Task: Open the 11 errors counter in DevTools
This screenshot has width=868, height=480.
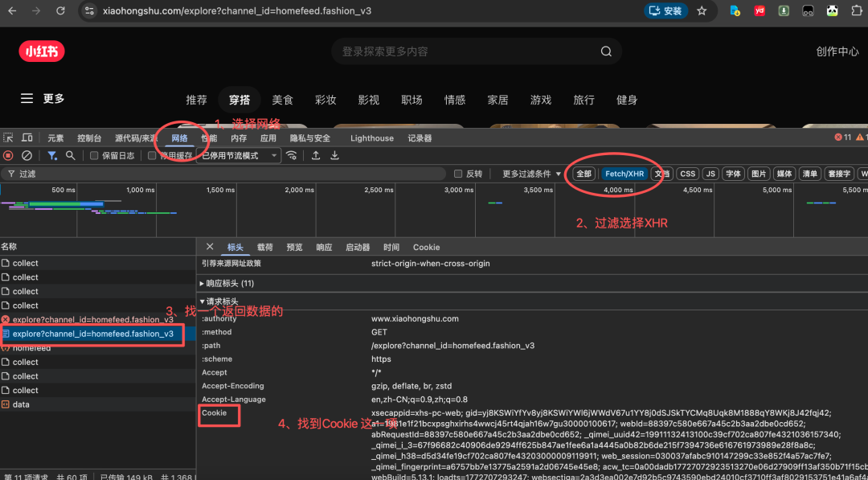Action: pos(842,137)
